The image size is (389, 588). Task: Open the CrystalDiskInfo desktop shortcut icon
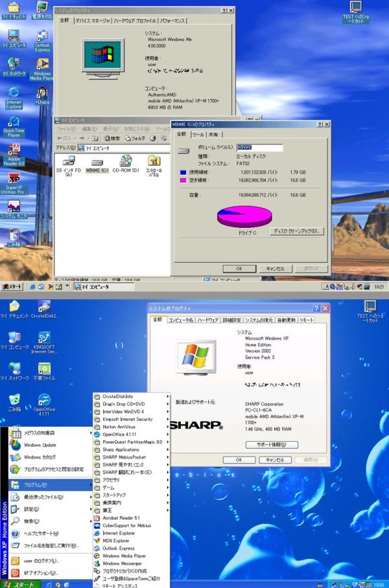click(44, 306)
